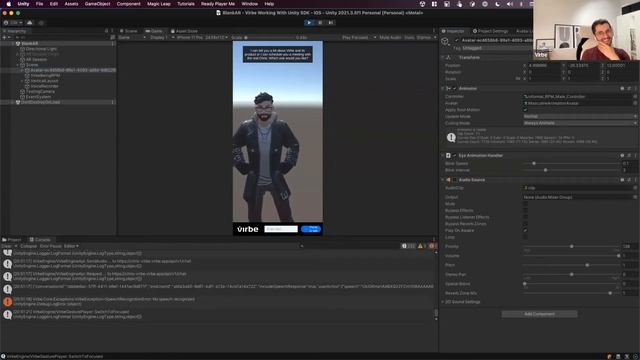Select VoiceRecorder in Hierarchy
This screenshot has width=640, height=360.
(44, 86)
